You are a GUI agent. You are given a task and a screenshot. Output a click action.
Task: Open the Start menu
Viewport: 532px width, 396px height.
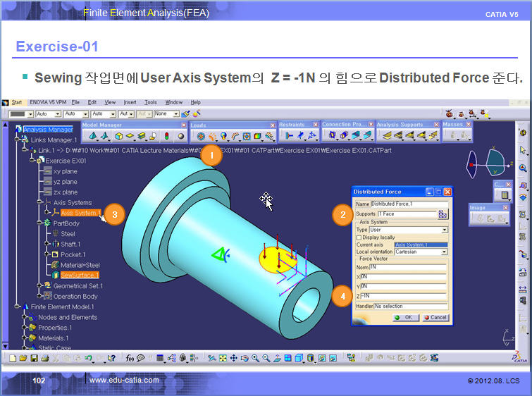[17, 102]
